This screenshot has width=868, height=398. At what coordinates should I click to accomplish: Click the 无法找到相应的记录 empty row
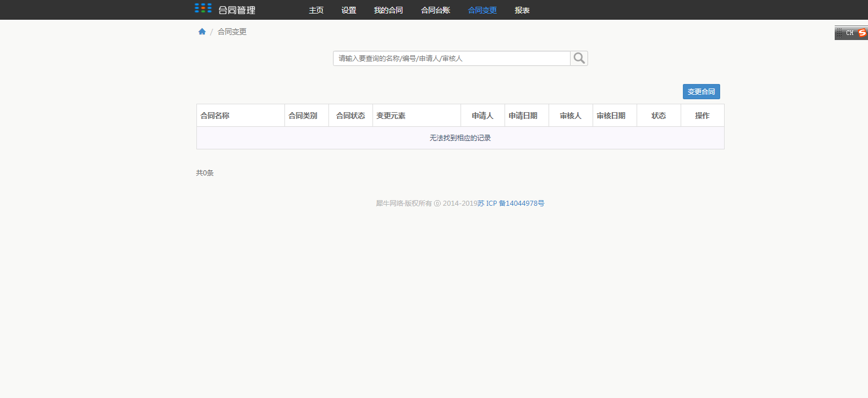461,138
